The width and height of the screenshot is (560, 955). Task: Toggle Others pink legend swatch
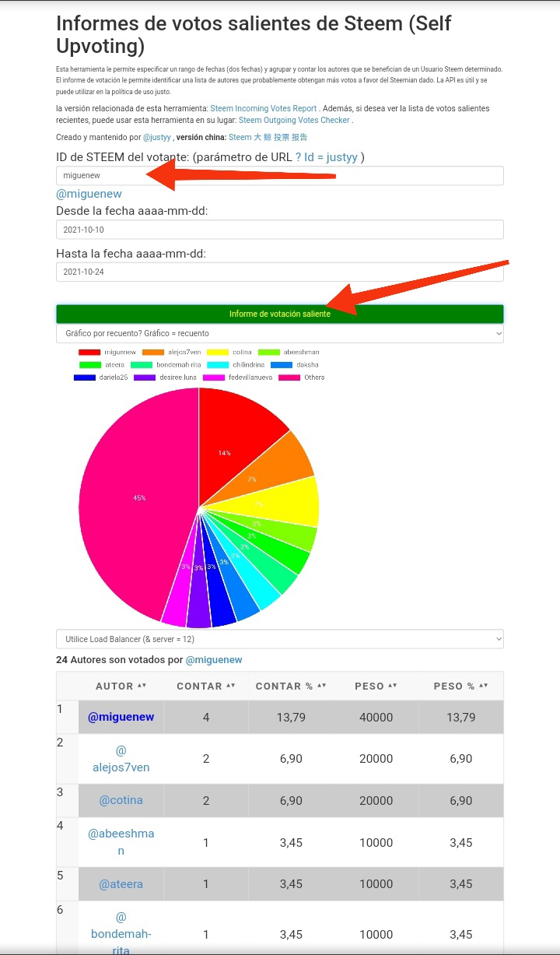click(289, 377)
